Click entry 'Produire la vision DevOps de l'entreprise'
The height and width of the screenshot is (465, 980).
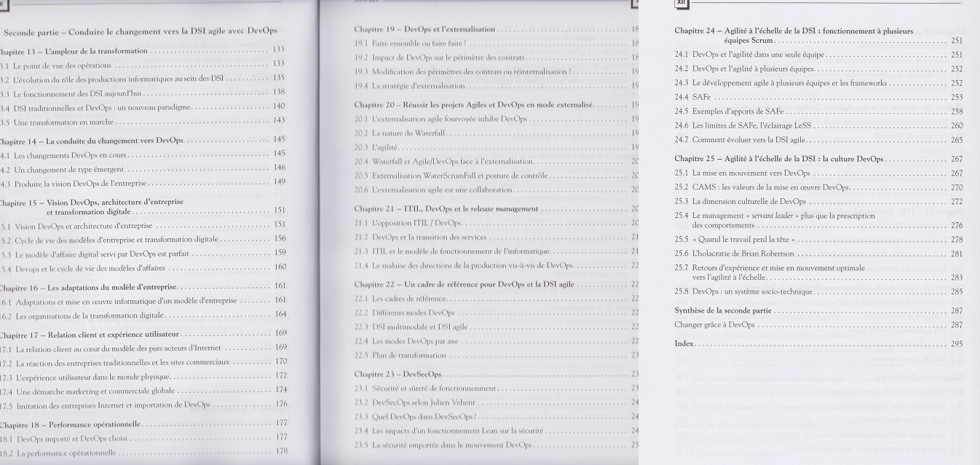(x=80, y=182)
